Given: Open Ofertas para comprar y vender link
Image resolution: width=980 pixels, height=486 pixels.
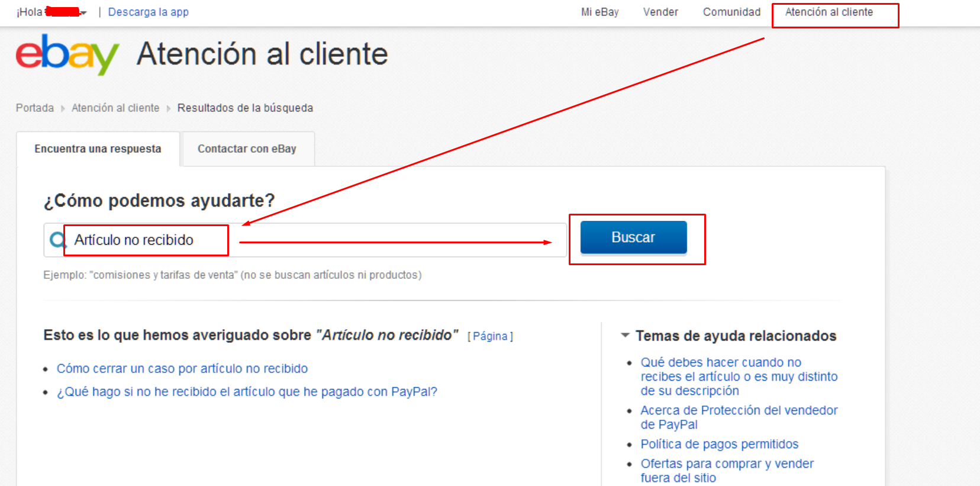Looking at the screenshot, I should pyautogui.click(x=727, y=471).
